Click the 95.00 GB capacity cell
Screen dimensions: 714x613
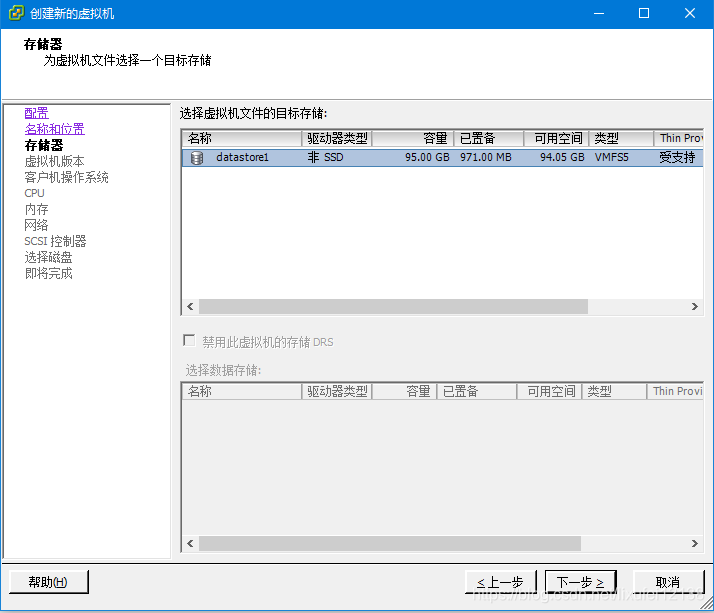427,158
